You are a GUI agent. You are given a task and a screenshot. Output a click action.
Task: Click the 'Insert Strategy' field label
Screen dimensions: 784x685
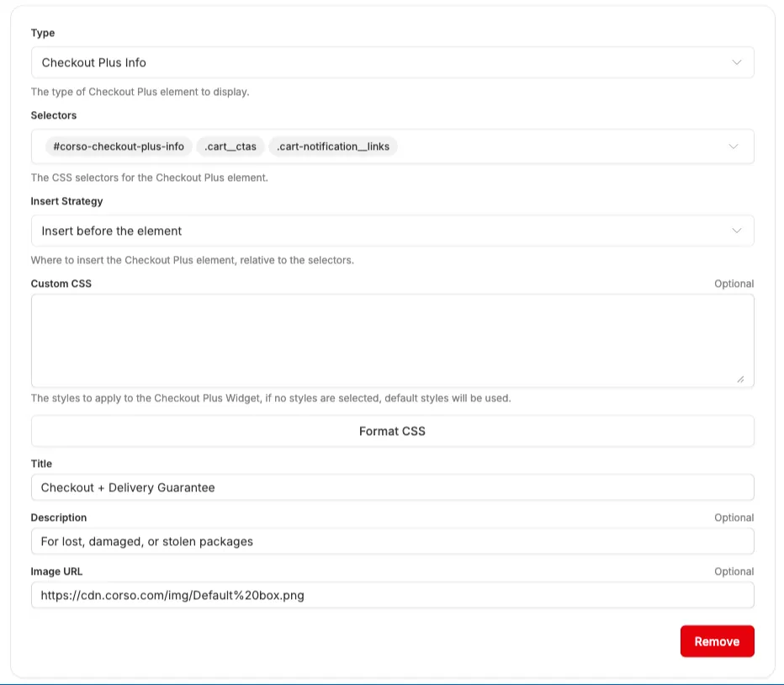click(67, 201)
